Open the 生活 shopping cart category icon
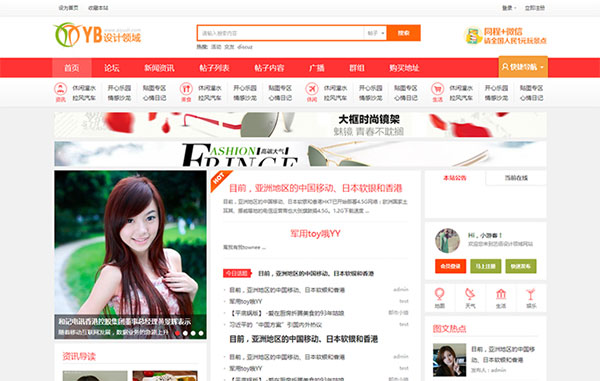The height and width of the screenshot is (381, 600). point(437,89)
